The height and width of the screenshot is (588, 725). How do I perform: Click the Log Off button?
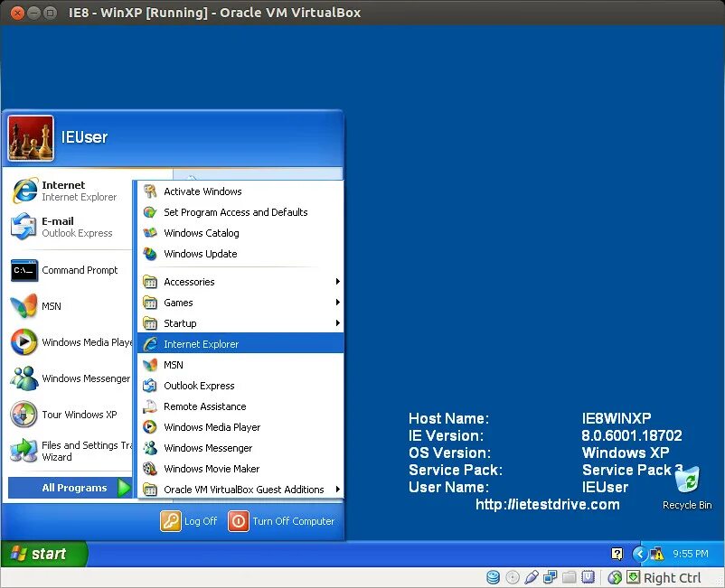pyautogui.click(x=189, y=521)
